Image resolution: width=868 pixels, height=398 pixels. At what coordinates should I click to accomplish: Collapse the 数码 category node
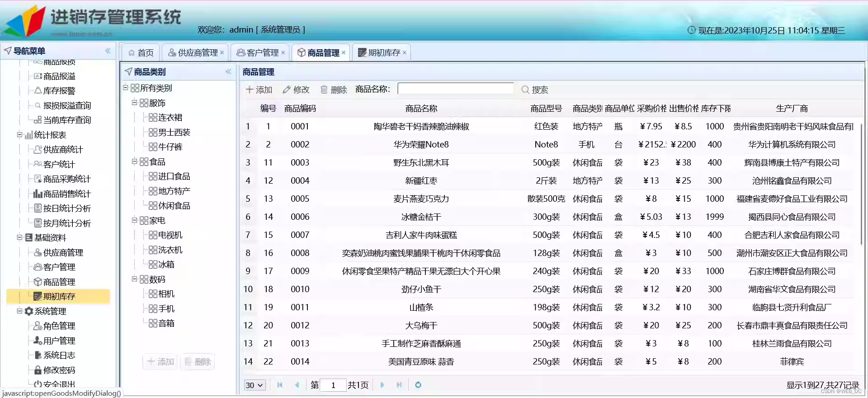[134, 279]
